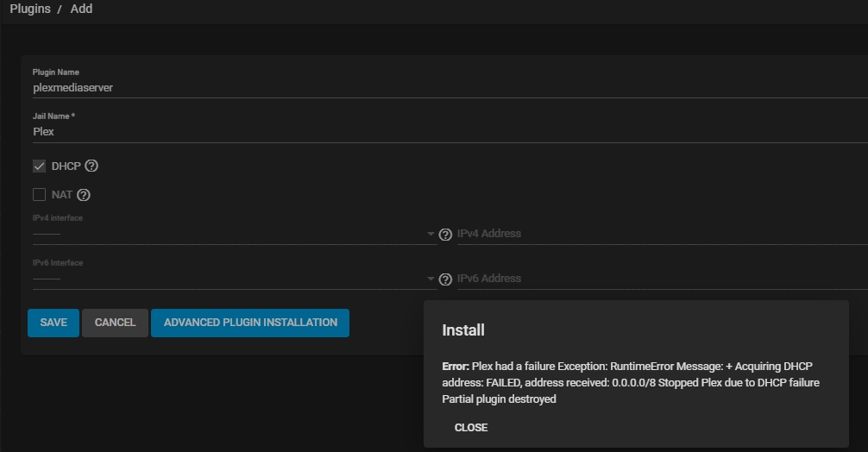Expand the IPv6 interface dropdown
This screenshot has width=868, height=452.
click(235, 279)
